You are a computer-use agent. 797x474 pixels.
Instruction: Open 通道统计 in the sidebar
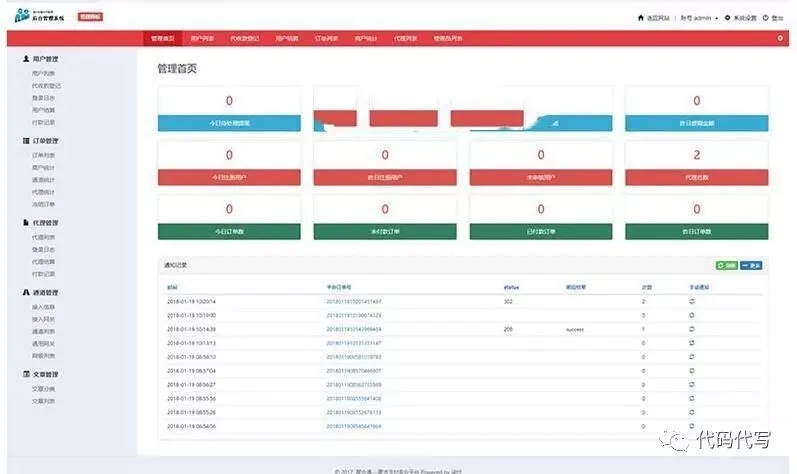coord(43,180)
